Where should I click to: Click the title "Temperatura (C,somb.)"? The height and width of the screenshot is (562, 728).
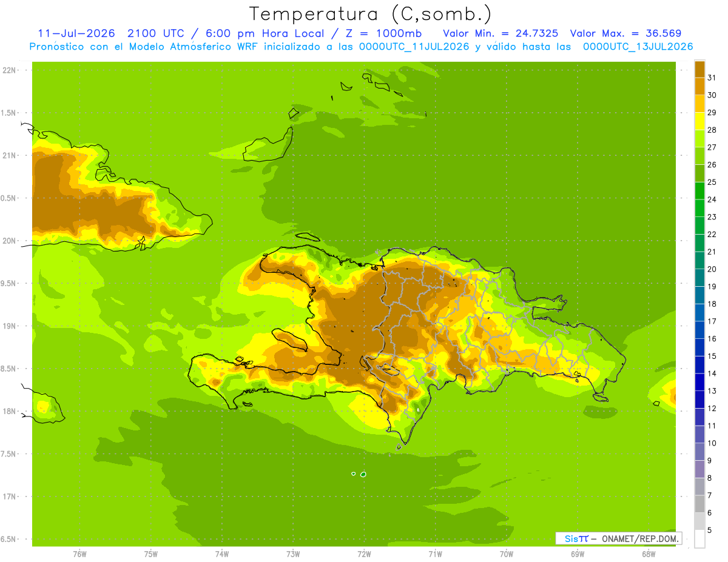pyautogui.click(x=370, y=14)
